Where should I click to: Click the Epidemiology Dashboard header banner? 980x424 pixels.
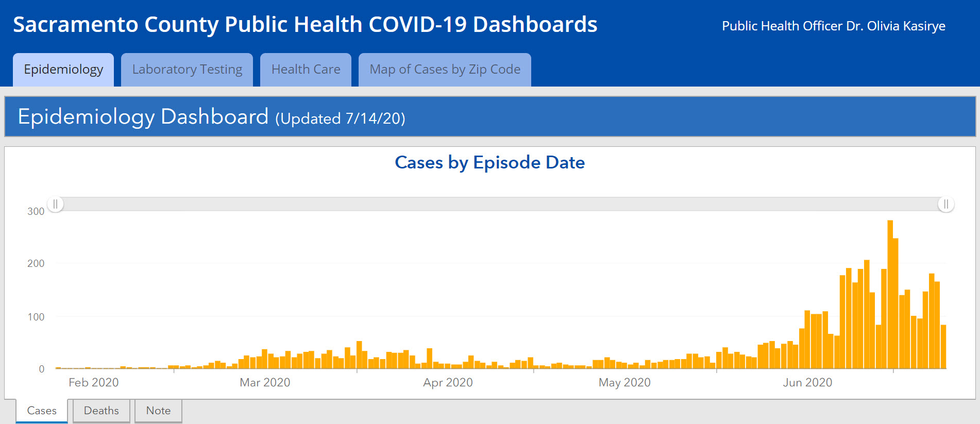pos(489,117)
